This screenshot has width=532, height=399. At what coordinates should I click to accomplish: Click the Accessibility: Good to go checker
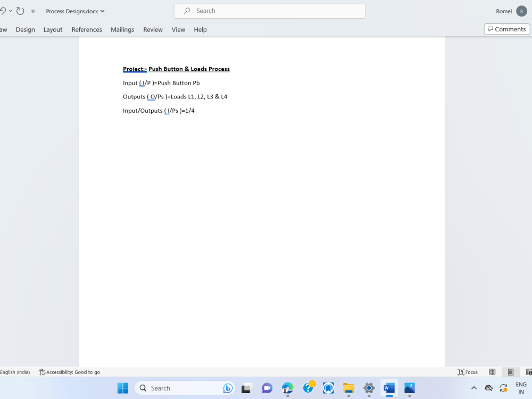69,372
